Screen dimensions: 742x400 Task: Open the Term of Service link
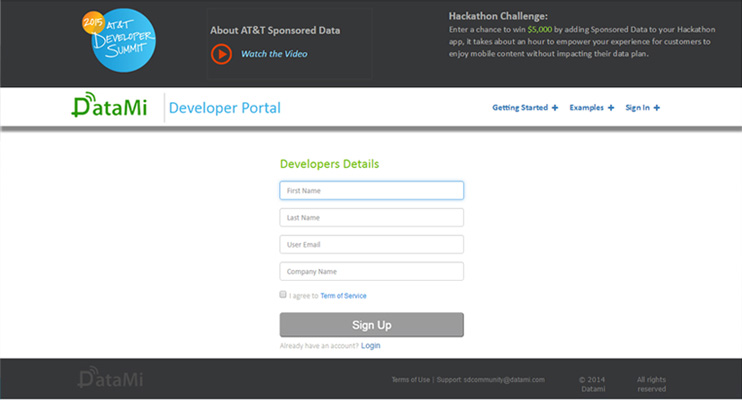[343, 296]
